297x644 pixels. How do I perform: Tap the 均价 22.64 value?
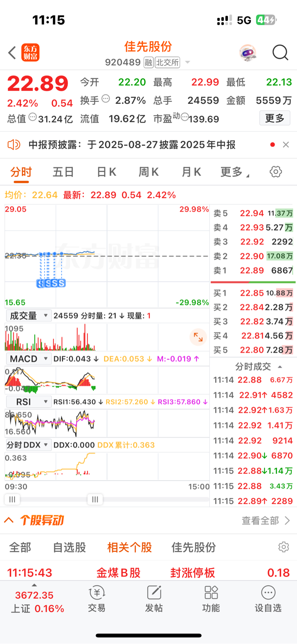click(45, 195)
